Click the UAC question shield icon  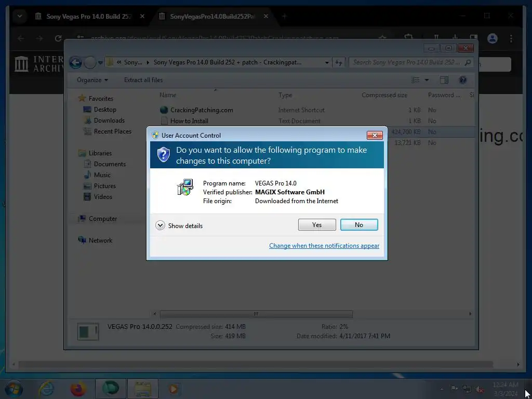click(x=163, y=155)
